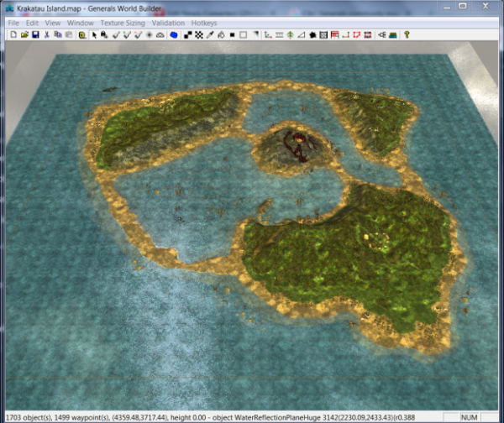Select the red-minus dig brush tool
The image size is (504, 423).
(139, 34)
